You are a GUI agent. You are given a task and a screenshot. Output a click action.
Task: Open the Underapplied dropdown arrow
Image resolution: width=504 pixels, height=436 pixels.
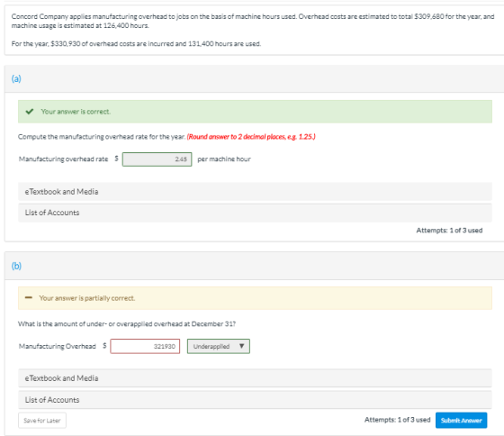pyautogui.click(x=242, y=346)
